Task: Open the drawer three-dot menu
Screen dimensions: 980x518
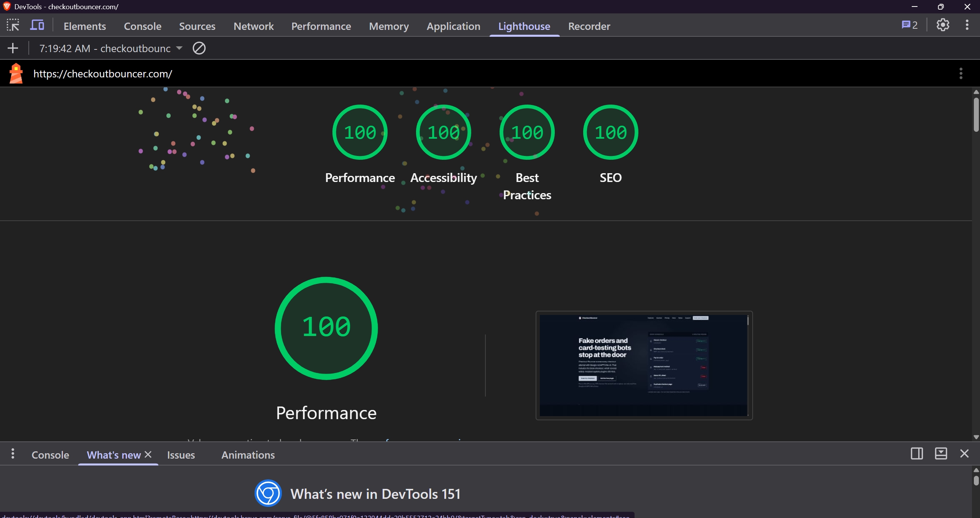Action: [x=13, y=454]
